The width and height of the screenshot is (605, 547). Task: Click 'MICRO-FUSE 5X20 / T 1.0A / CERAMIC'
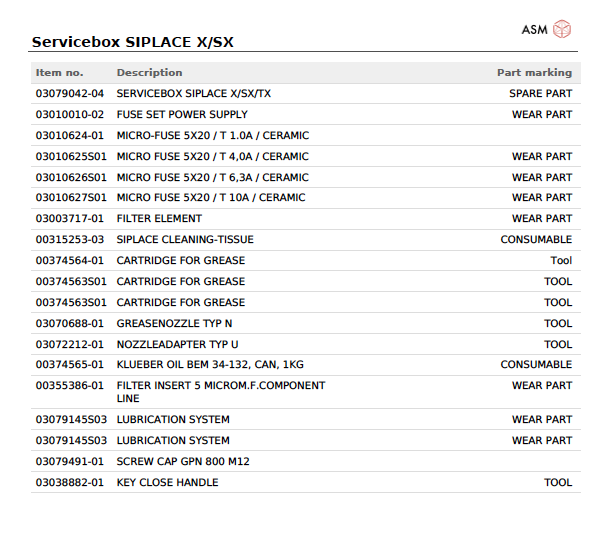tap(213, 136)
